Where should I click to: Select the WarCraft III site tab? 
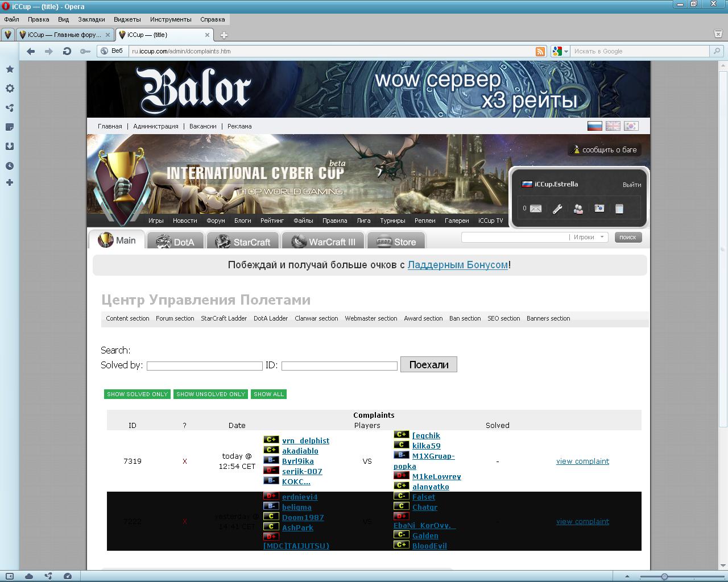click(x=323, y=241)
